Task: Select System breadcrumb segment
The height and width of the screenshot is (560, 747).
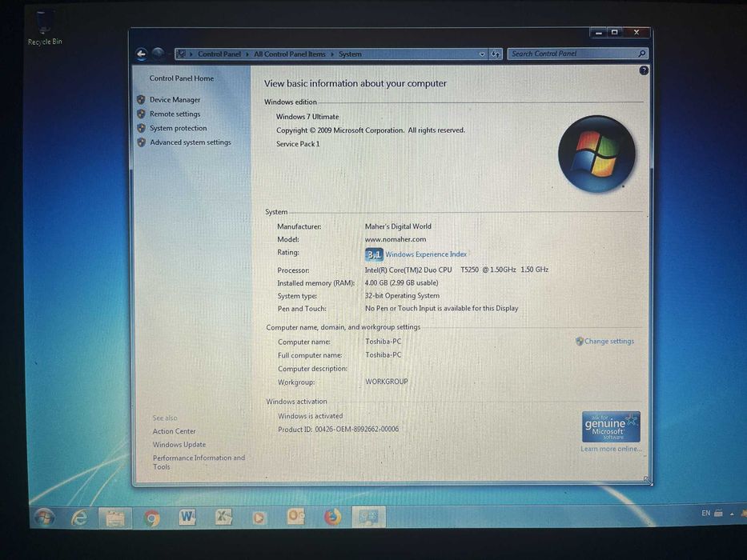Action: tap(350, 54)
